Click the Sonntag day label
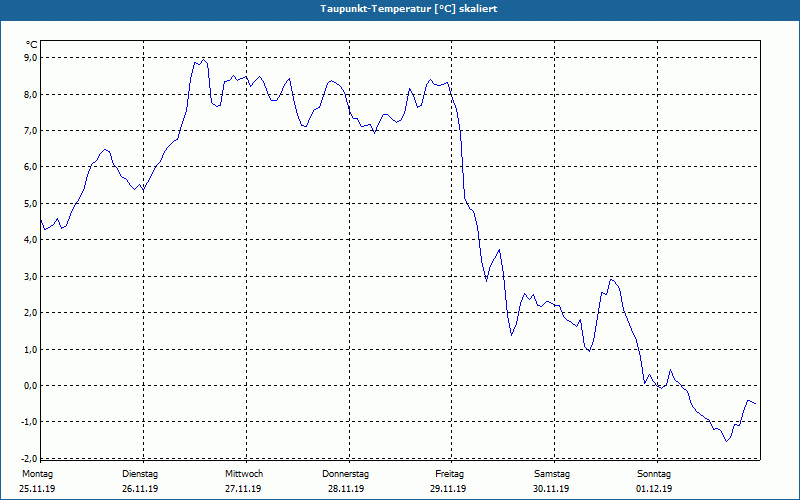Screen dimensions: 800x500 [654, 474]
